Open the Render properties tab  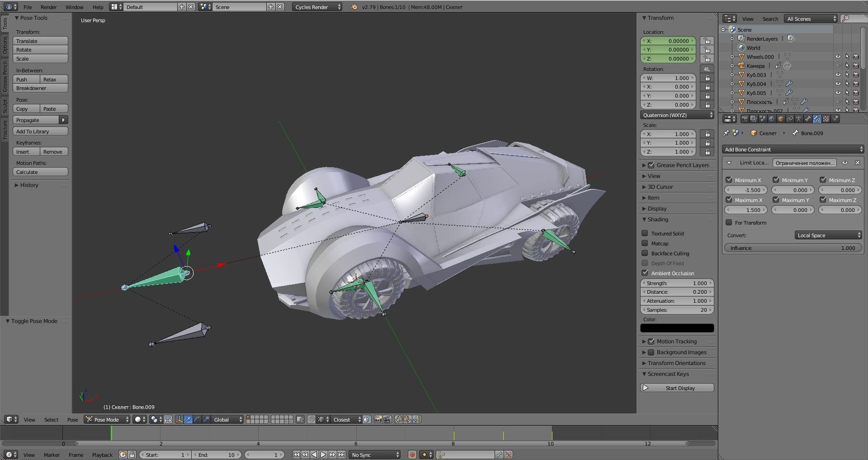[745, 119]
